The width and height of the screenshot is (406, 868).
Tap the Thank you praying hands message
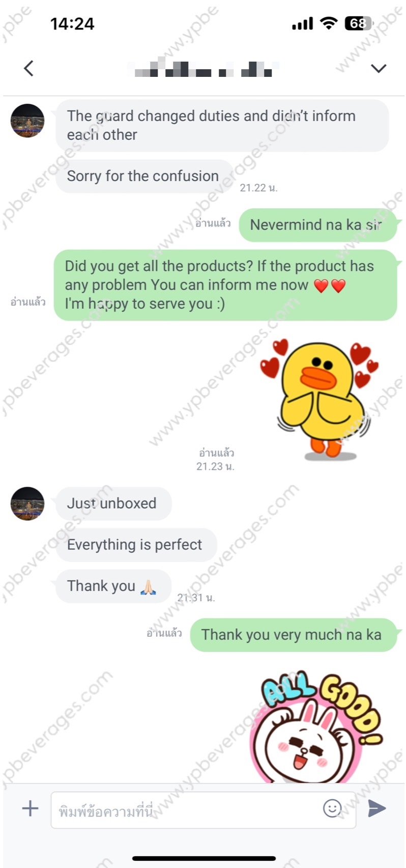click(x=113, y=586)
